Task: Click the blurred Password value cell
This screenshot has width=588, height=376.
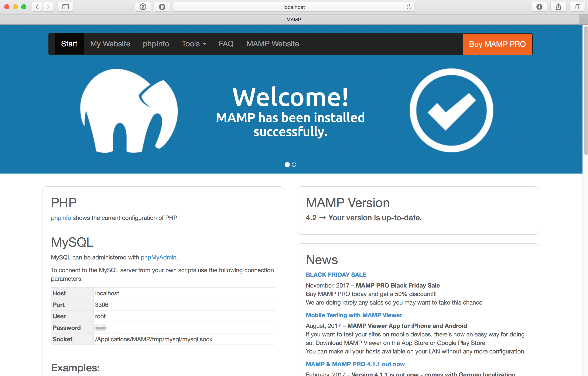Action: click(x=184, y=328)
